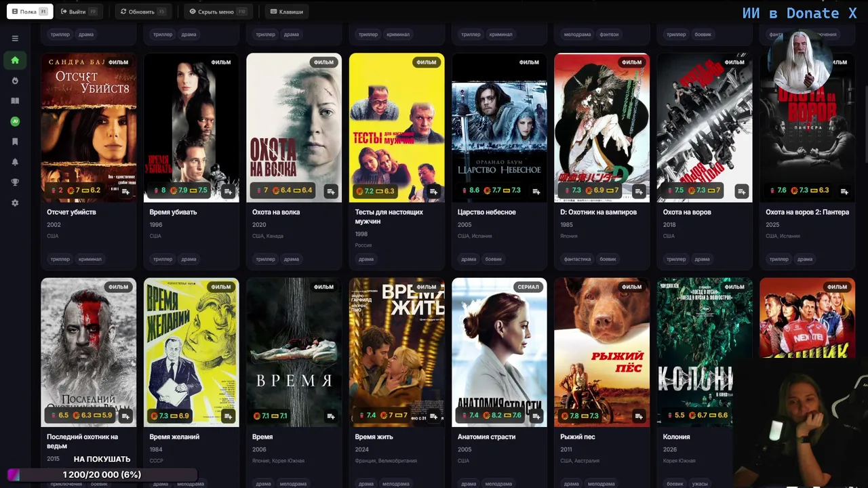This screenshot has width=868, height=488.
Task: Add Царство небесное to a list
Action: coord(536,191)
